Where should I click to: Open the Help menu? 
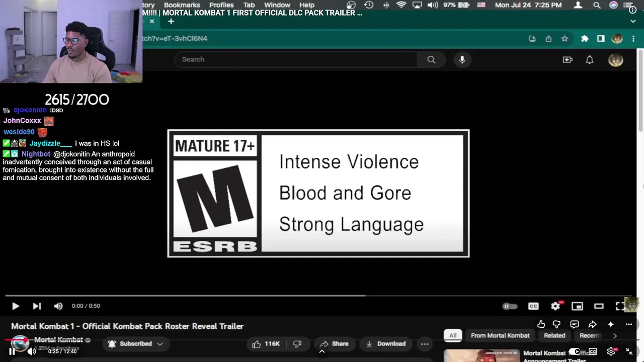click(x=307, y=5)
